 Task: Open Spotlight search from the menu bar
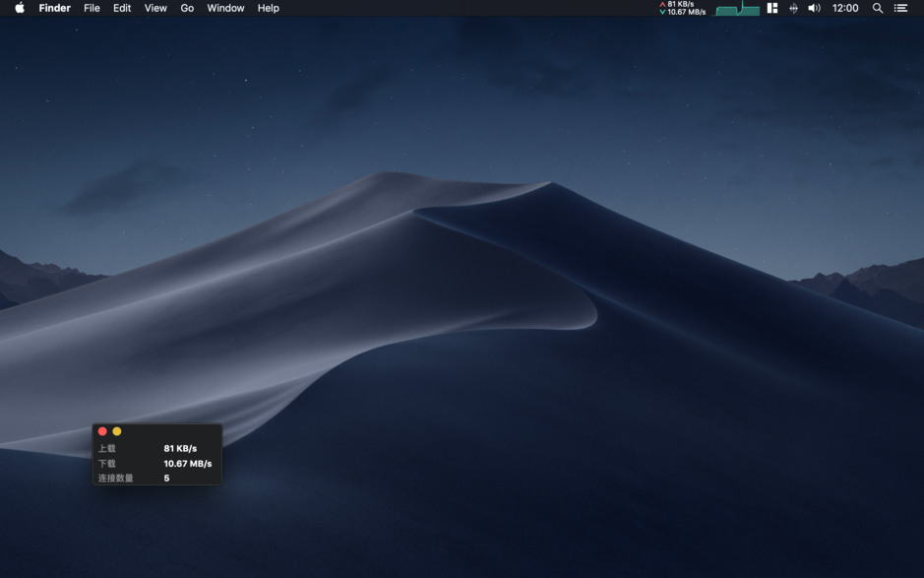[876, 8]
